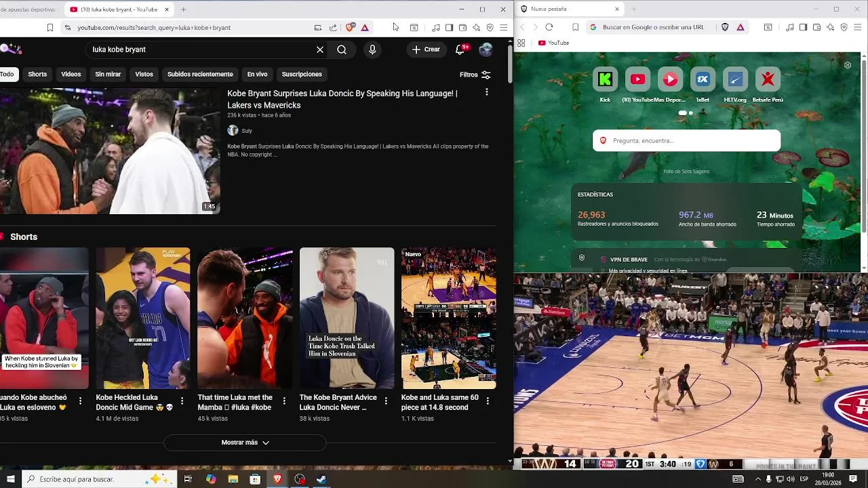
Task: Open File Explorer from the taskbar
Action: (x=233, y=479)
